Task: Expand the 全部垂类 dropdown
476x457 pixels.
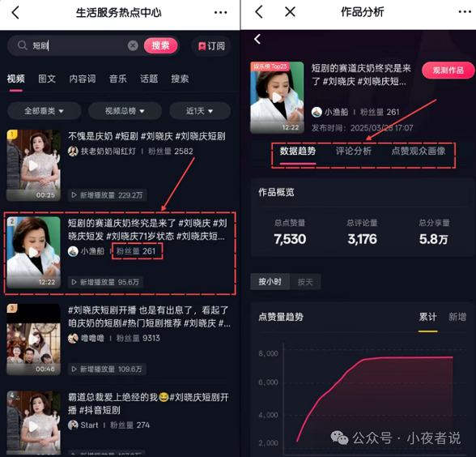Action: tap(44, 111)
